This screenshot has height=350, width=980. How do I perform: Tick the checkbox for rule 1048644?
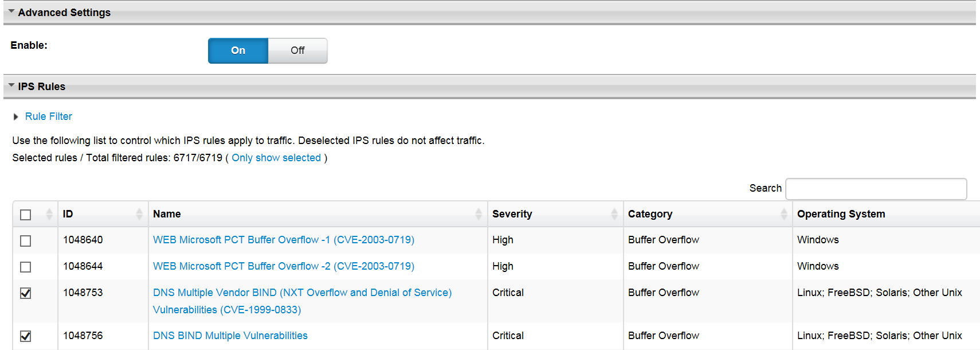(x=26, y=267)
